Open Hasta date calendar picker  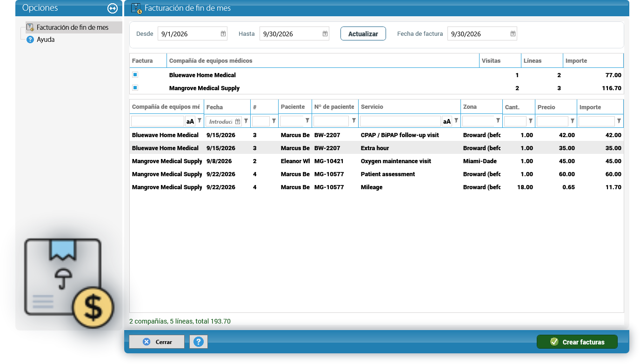click(x=325, y=33)
